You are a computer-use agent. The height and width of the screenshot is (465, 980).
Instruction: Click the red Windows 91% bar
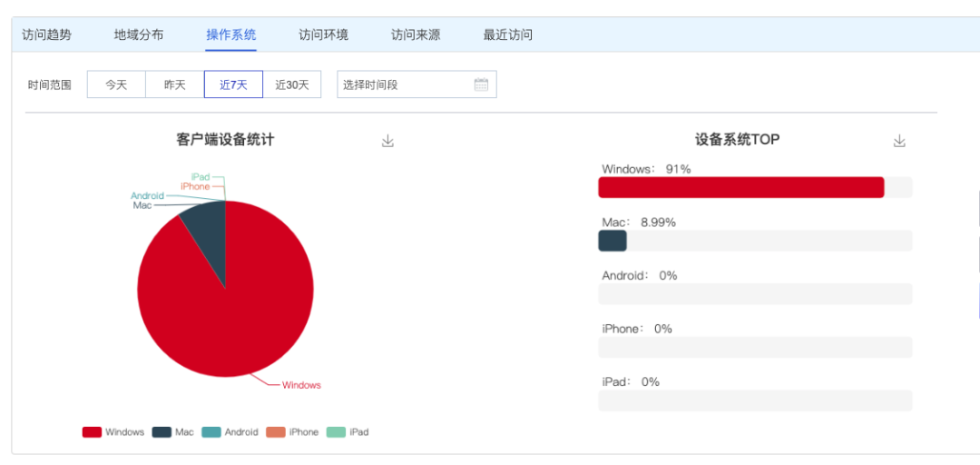(x=741, y=187)
